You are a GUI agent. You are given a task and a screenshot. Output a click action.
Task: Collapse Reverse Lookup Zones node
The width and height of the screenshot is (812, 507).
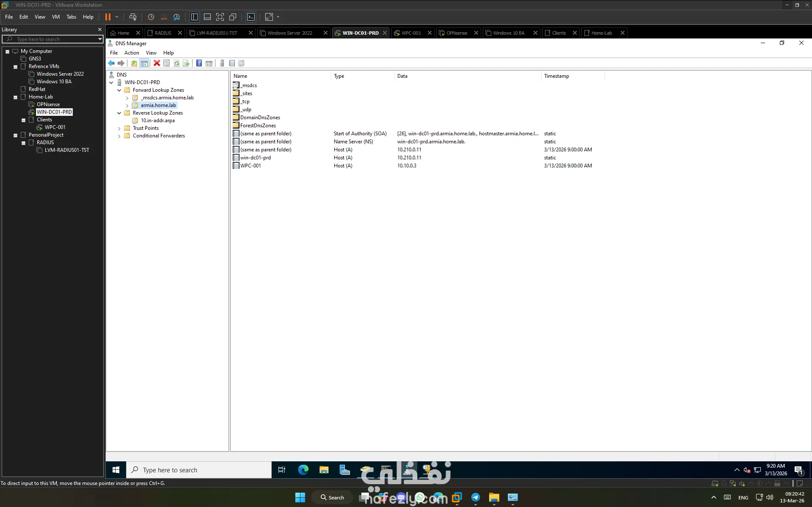click(119, 113)
